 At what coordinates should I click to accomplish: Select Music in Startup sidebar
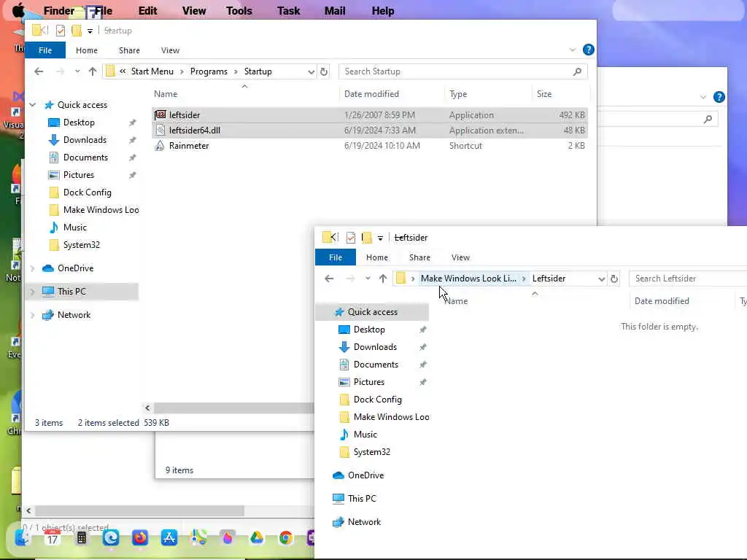tap(75, 227)
